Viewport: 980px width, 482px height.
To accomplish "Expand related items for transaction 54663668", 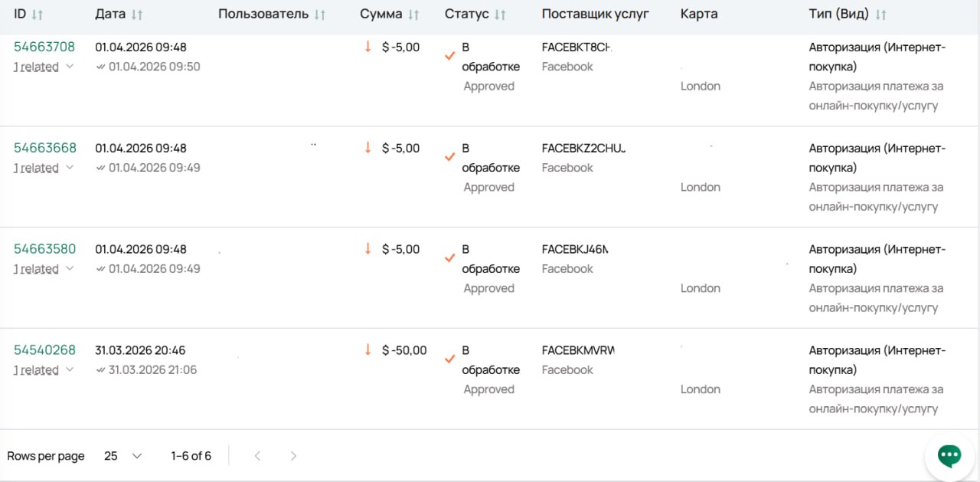I will 69,168.
